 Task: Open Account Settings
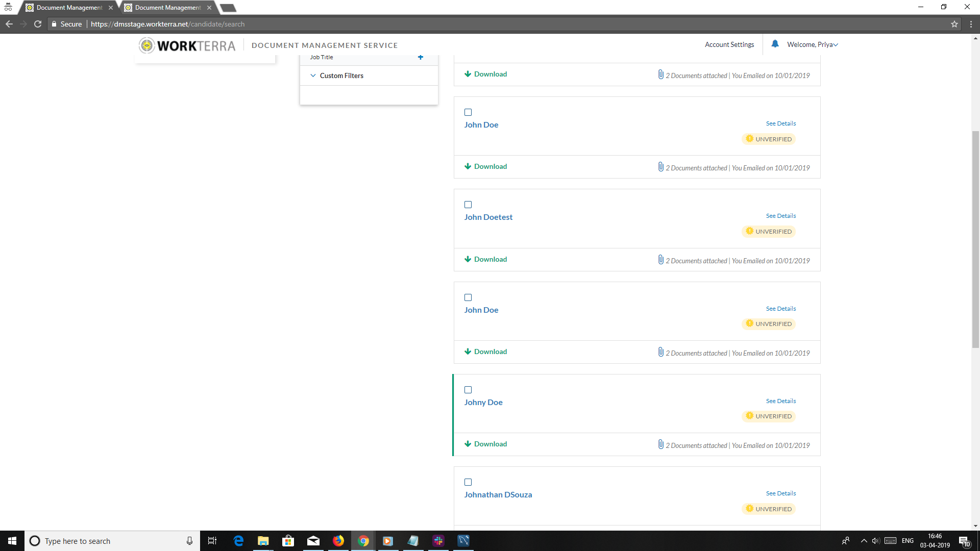pyautogui.click(x=729, y=44)
